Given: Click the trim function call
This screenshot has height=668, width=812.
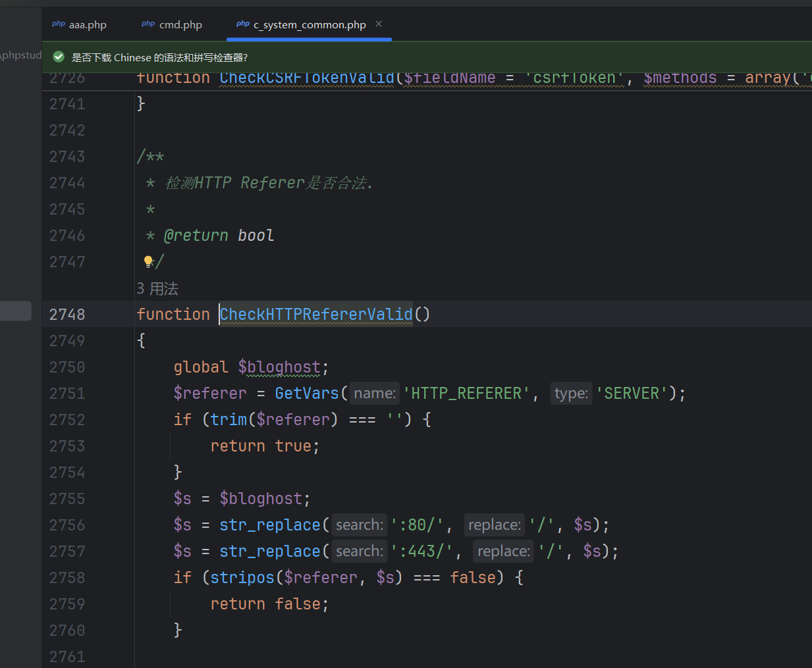Looking at the screenshot, I should tap(229, 419).
